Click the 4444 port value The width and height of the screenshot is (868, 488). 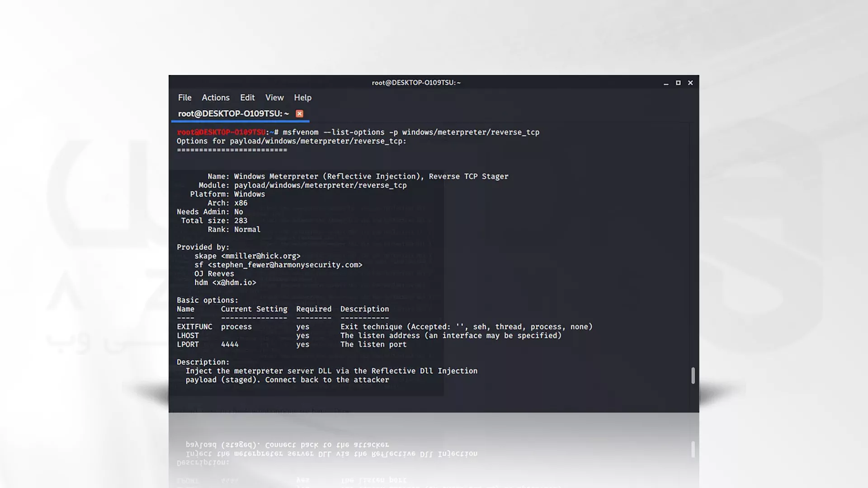pos(230,344)
